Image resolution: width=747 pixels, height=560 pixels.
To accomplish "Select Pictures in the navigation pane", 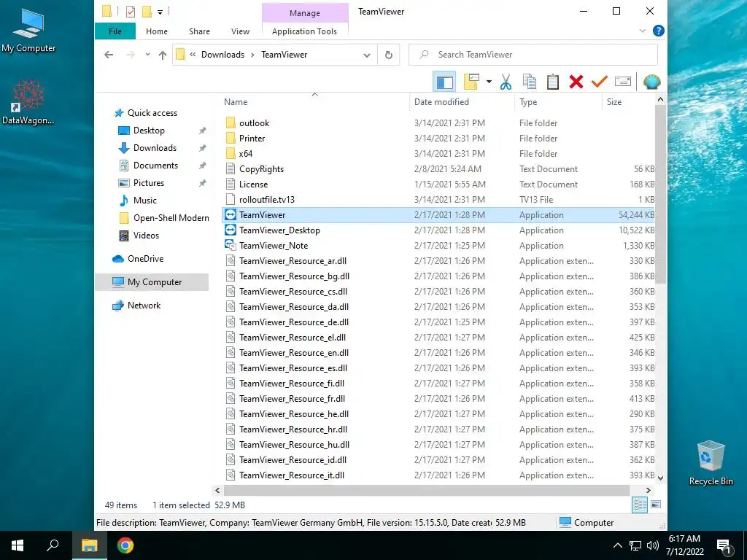I will [x=148, y=183].
